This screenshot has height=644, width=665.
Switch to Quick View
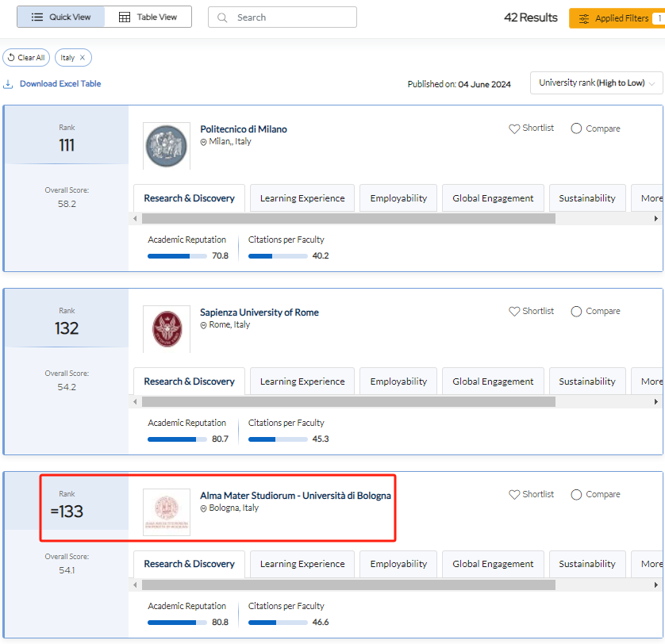pyautogui.click(x=60, y=17)
